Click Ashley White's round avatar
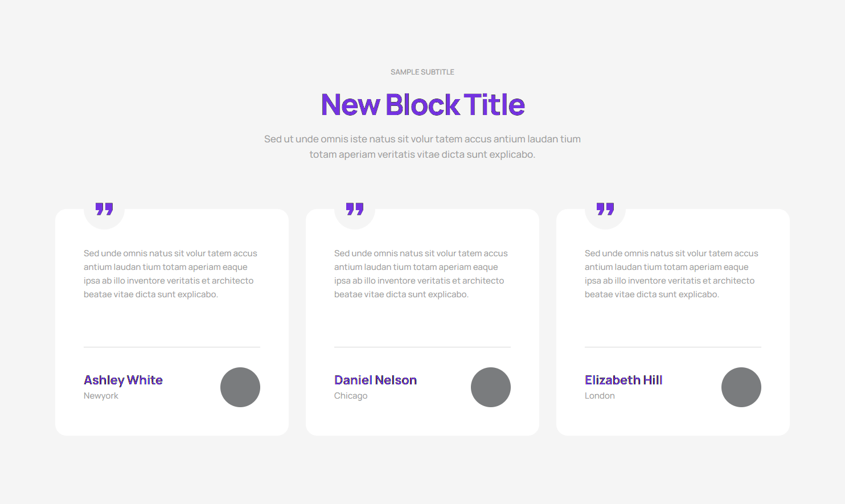 tap(240, 387)
